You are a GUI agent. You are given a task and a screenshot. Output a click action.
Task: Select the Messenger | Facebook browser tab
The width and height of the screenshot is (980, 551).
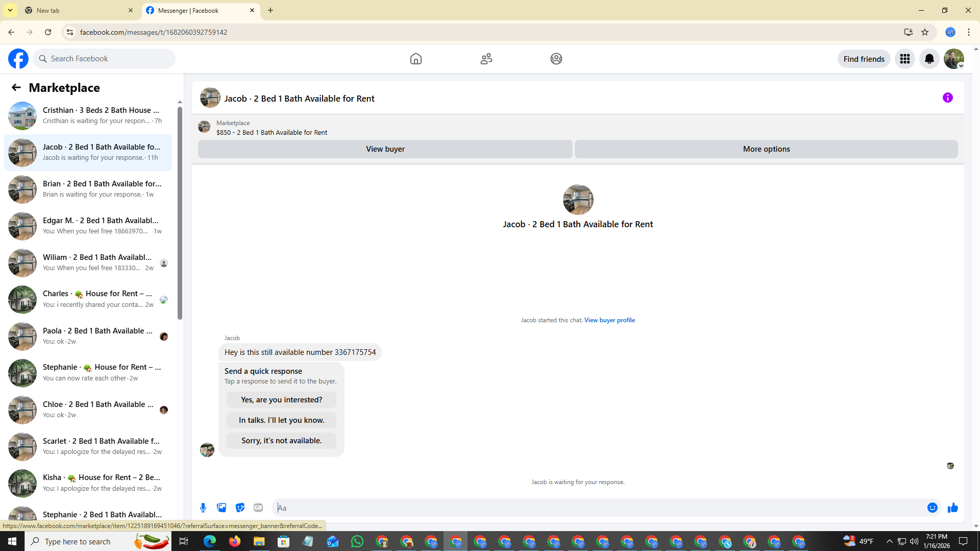[x=201, y=10]
